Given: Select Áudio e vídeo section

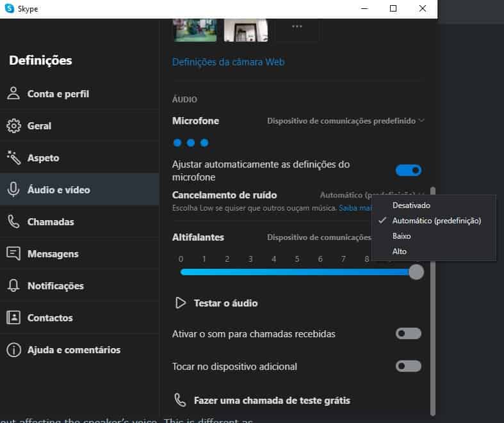Looking at the screenshot, I should tap(79, 189).
